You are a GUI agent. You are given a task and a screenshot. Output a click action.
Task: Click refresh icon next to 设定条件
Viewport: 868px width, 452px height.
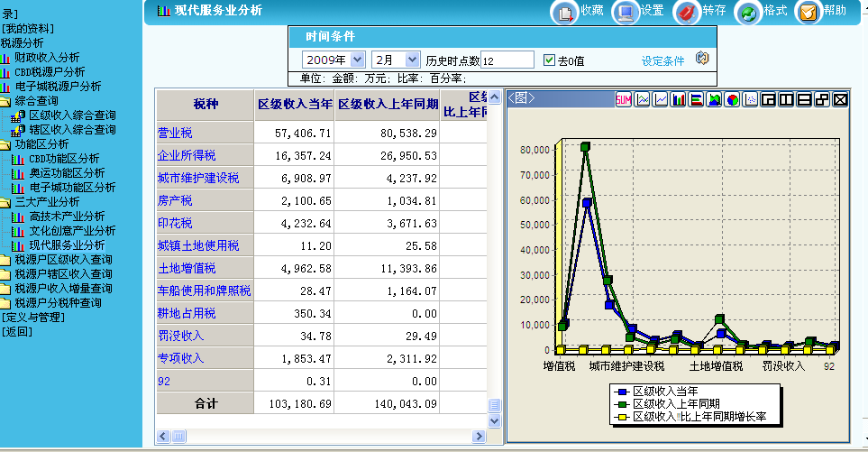pyautogui.click(x=703, y=60)
